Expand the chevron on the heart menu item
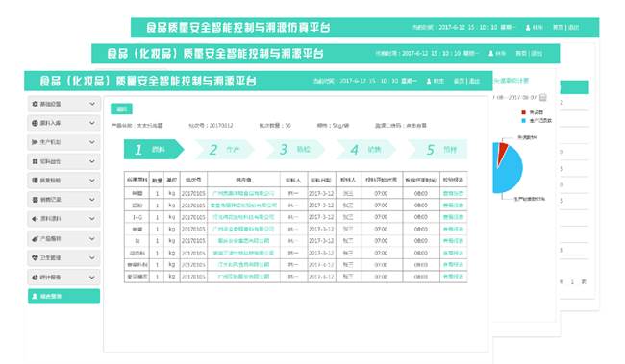The width and height of the screenshot is (625, 364). [92, 257]
